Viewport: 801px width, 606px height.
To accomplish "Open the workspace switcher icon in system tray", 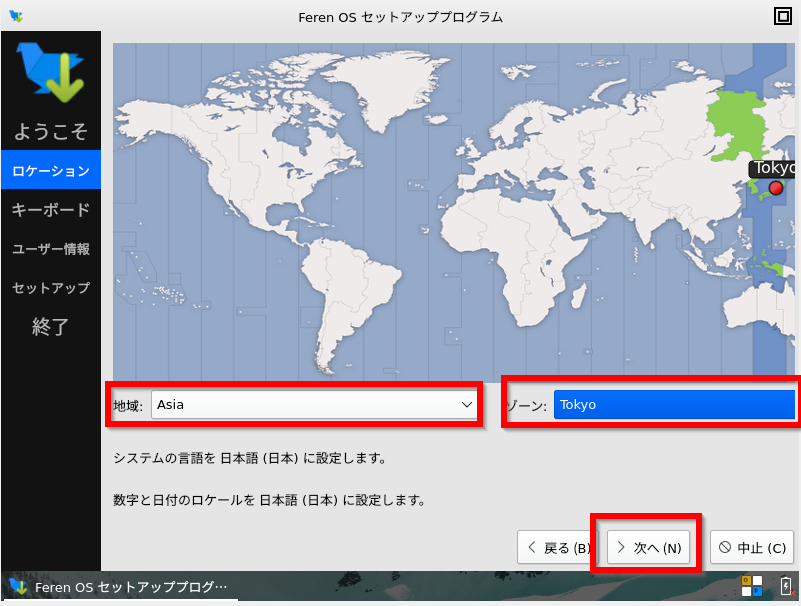I will point(751,586).
